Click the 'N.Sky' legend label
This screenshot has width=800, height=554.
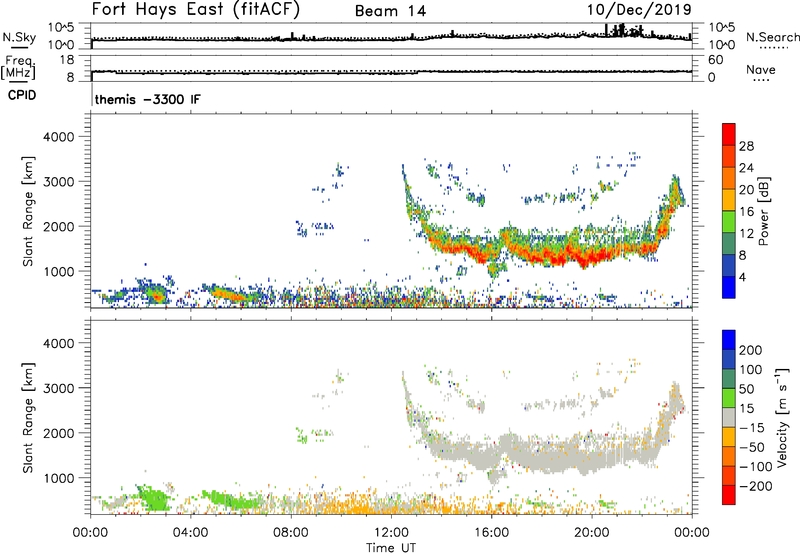(x=19, y=37)
